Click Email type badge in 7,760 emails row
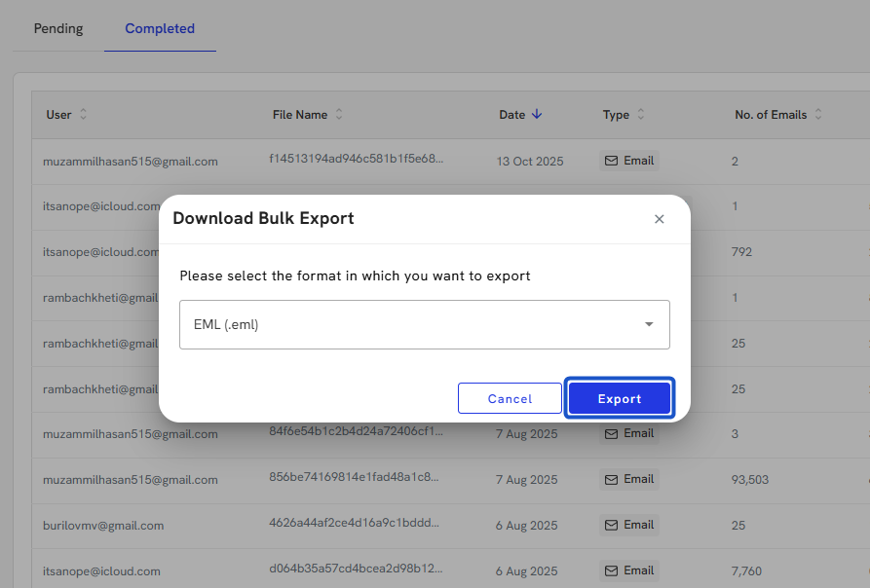The height and width of the screenshot is (588, 870). pos(629,570)
